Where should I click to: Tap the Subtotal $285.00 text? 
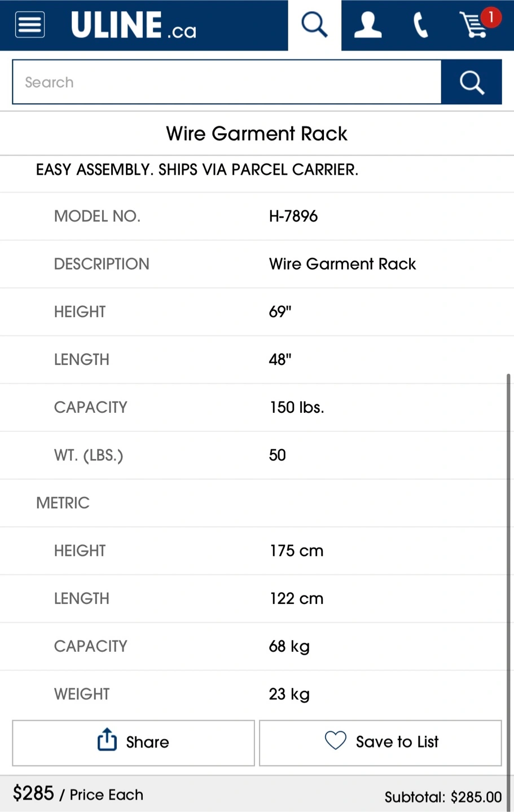point(443,797)
